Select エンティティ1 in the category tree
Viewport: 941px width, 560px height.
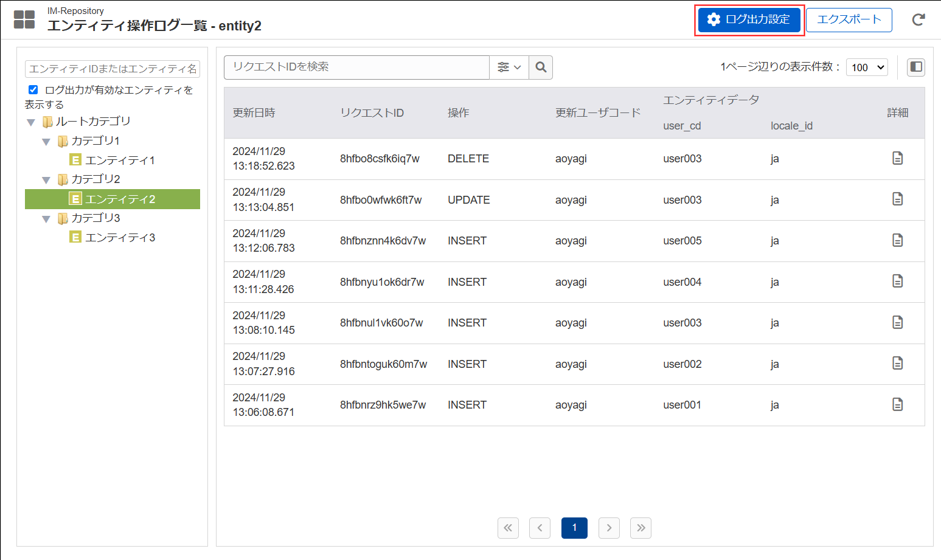coord(120,160)
